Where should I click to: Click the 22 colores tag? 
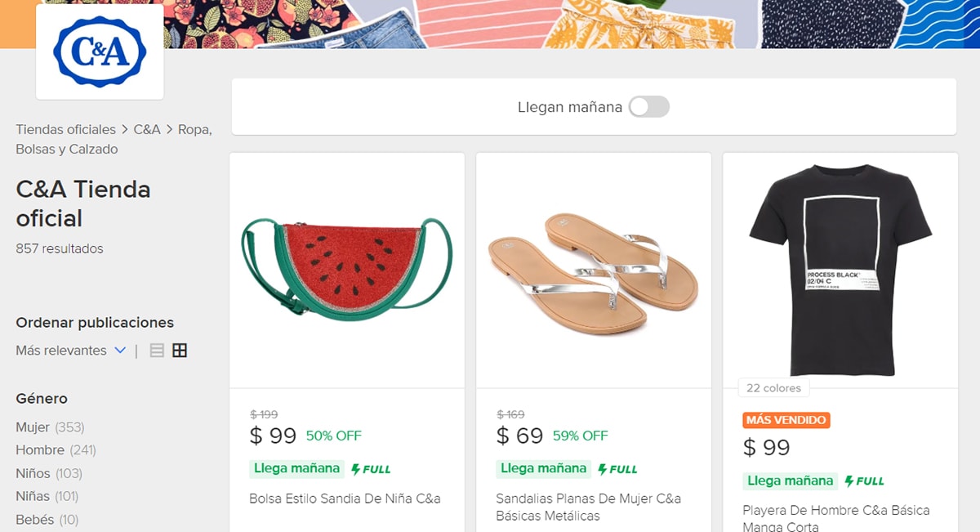[x=773, y=388]
